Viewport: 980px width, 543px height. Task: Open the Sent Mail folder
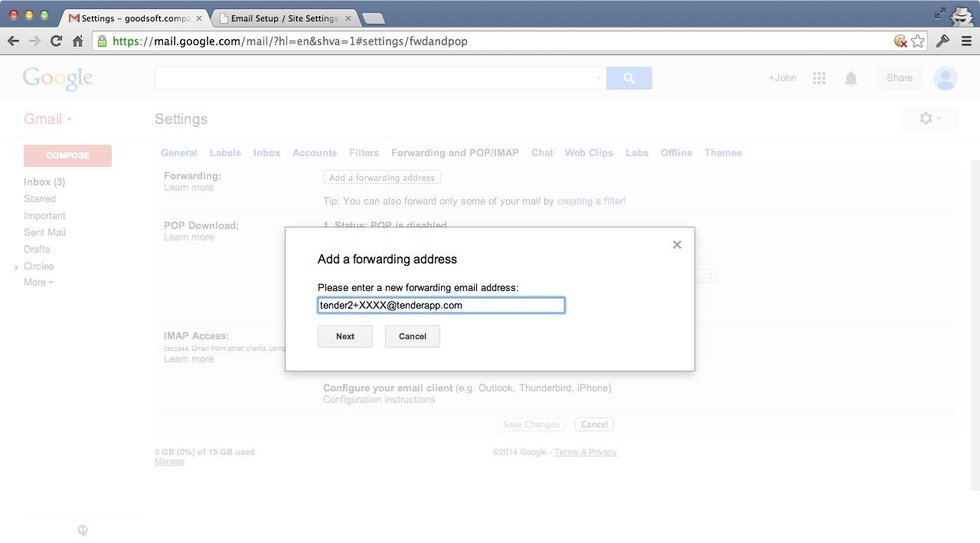44,233
